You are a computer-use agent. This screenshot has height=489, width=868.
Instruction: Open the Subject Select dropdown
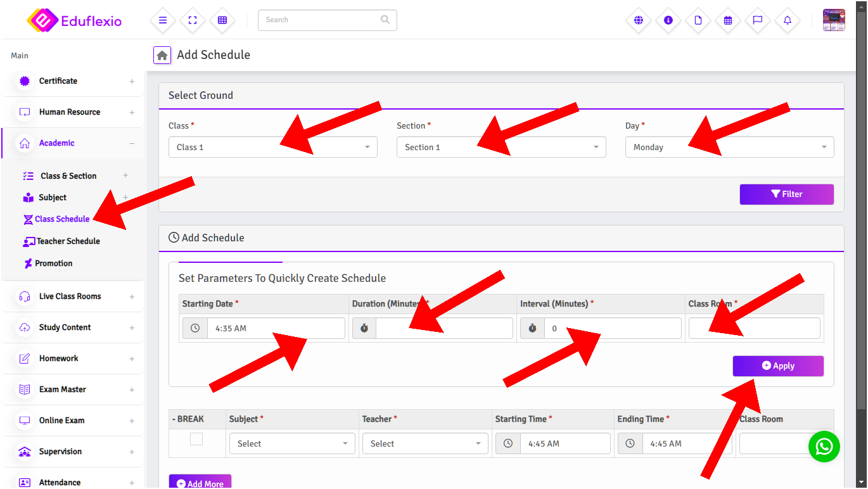coord(292,443)
